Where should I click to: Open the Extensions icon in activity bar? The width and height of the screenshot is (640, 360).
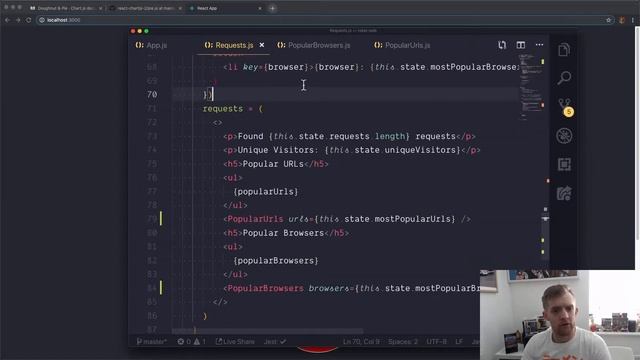[x=564, y=164]
